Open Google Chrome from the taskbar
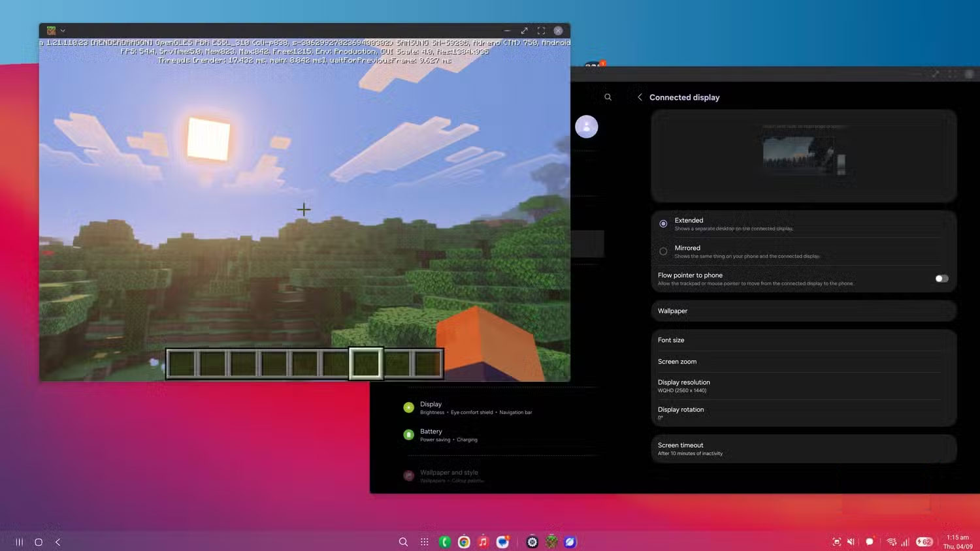This screenshot has height=551, width=980. click(x=464, y=542)
